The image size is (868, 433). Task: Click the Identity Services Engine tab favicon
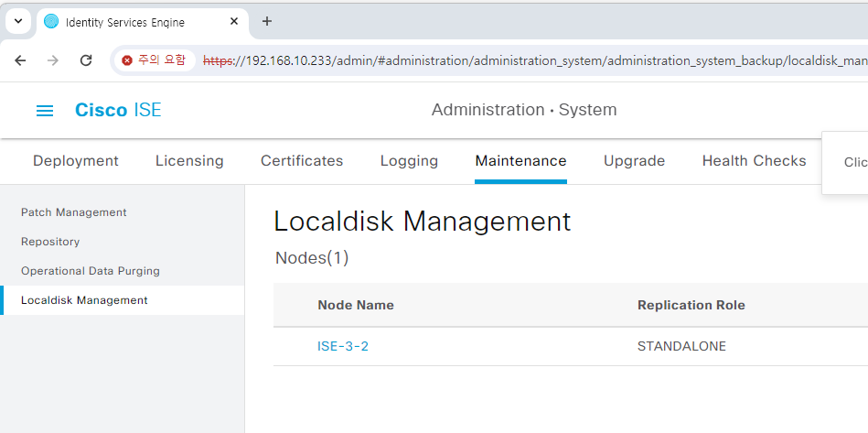[x=51, y=22]
